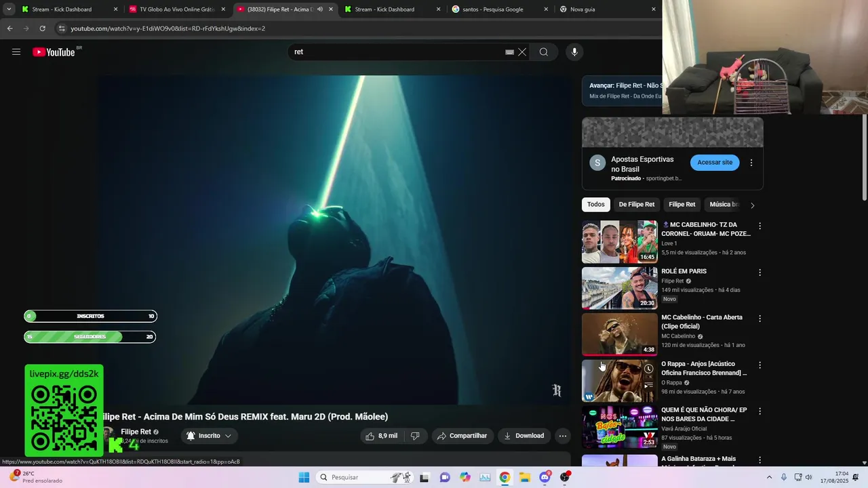
Task: Start voice search with microphone icon
Action: click(574, 52)
